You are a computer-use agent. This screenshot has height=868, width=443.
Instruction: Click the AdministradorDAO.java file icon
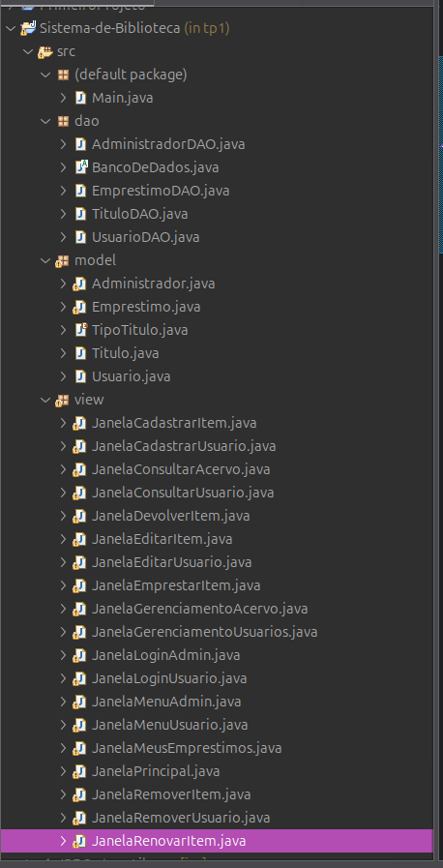(x=80, y=144)
